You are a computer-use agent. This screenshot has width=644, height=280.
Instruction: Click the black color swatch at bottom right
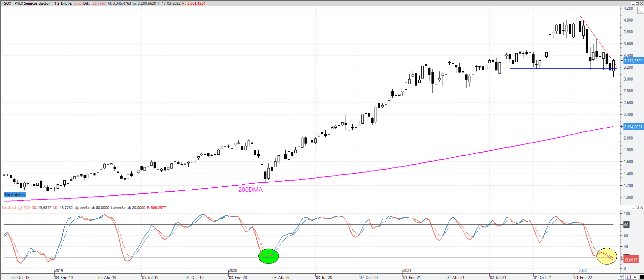coord(641,277)
